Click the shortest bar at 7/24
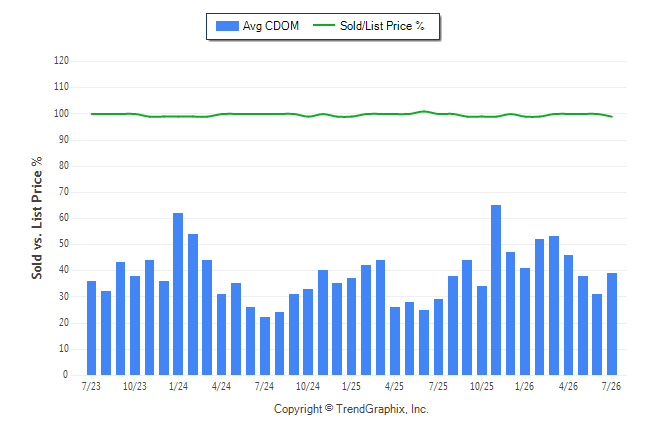 tap(265, 346)
